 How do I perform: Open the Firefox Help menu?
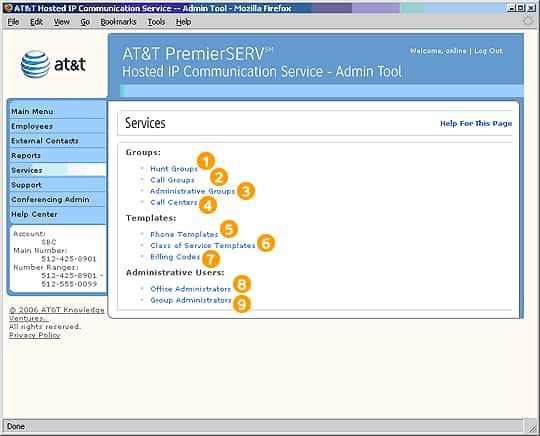184,22
